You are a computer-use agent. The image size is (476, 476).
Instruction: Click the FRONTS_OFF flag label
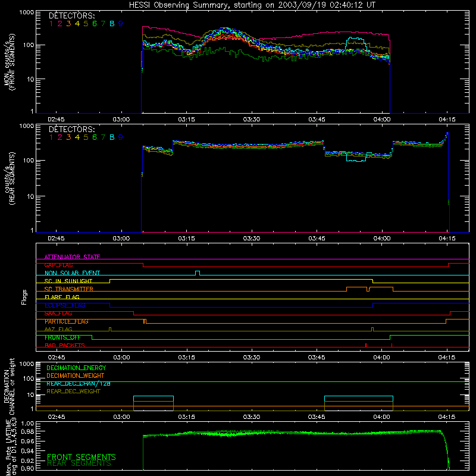(x=62, y=337)
